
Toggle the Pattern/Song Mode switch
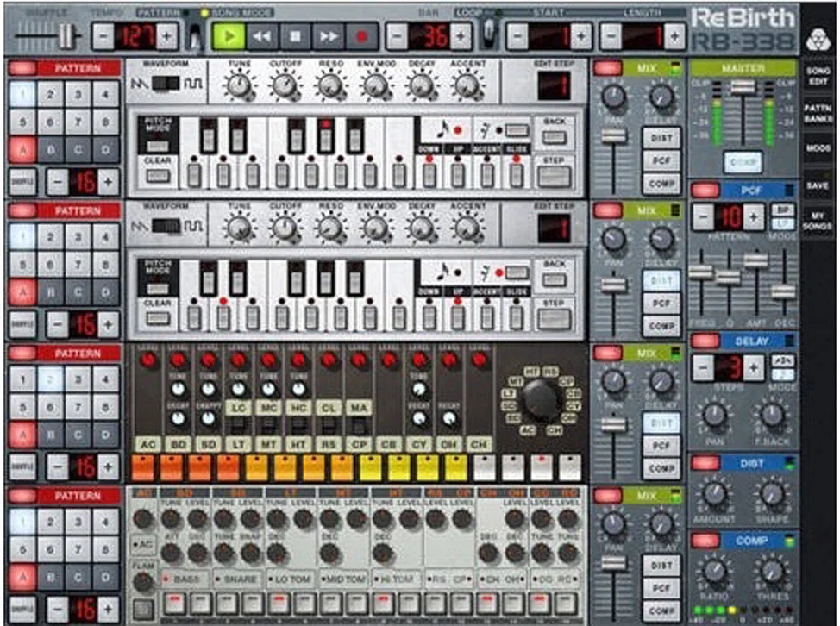pyautogui.click(x=195, y=37)
